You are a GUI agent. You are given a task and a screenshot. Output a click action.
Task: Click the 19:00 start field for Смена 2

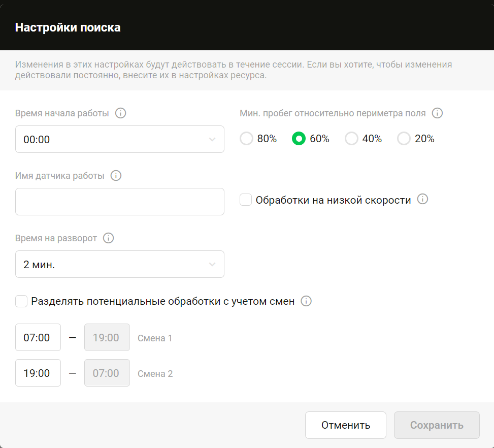point(38,373)
